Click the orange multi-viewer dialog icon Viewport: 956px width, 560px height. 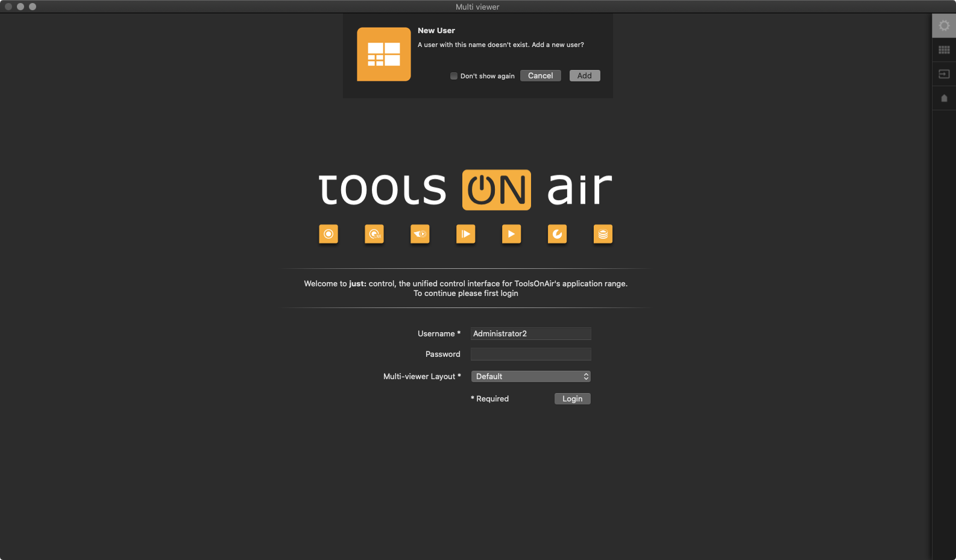click(384, 54)
